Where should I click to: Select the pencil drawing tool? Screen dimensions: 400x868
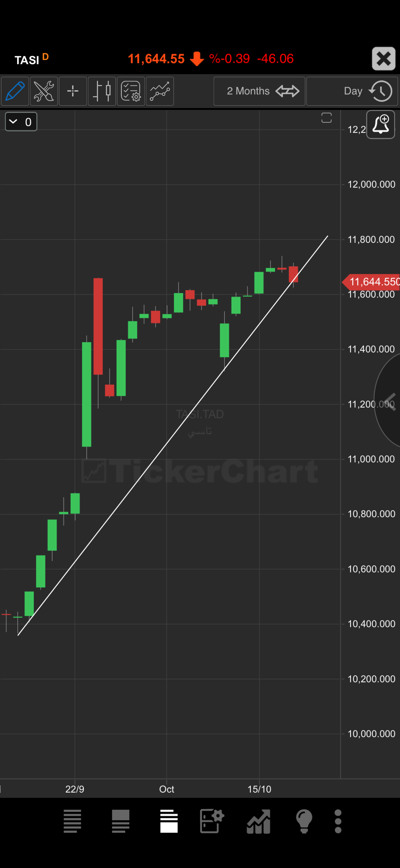coord(15,91)
